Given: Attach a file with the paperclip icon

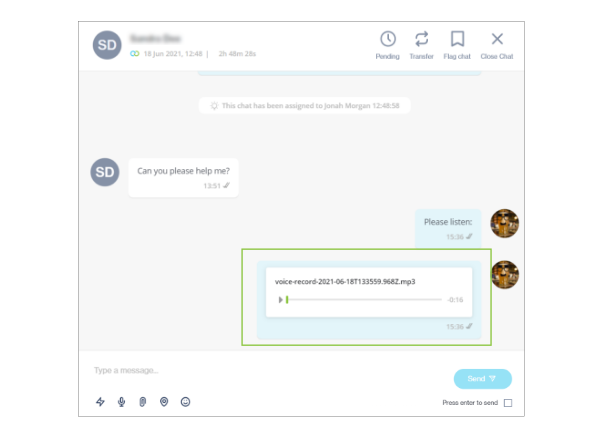Looking at the screenshot, I should click(143, 402).
